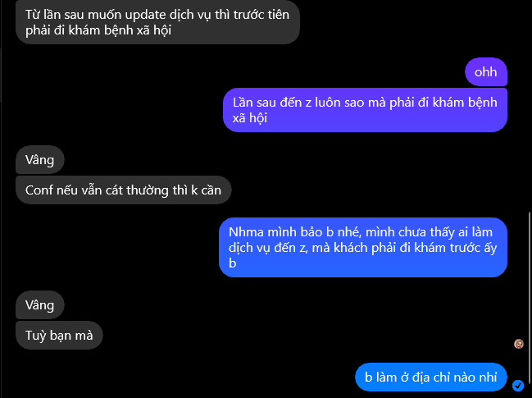
Task: Click the blue delivered checkmark icon
Action: point(518,386)
